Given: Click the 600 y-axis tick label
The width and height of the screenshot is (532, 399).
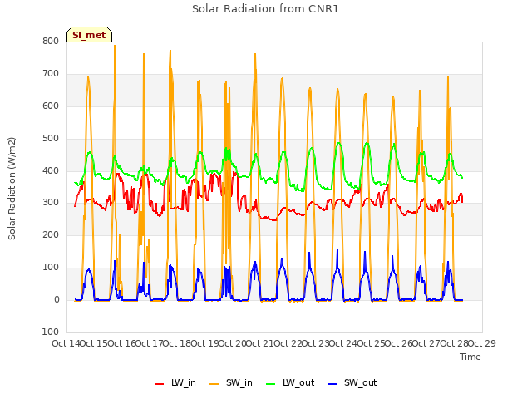Looking at the screenshot, I should [x=51, y=106].
